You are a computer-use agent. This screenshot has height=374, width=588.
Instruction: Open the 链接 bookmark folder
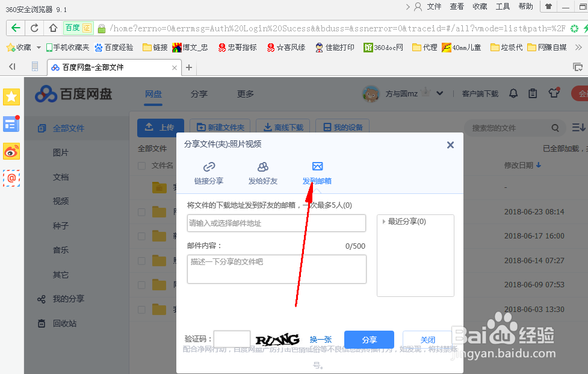155,48
